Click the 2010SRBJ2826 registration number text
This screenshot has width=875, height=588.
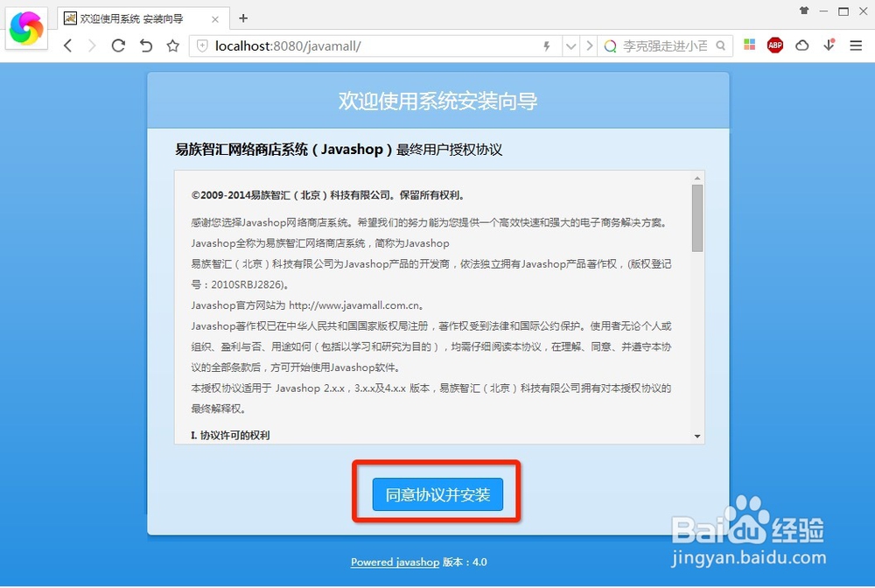pyautogui.click(x=247, y=284)
